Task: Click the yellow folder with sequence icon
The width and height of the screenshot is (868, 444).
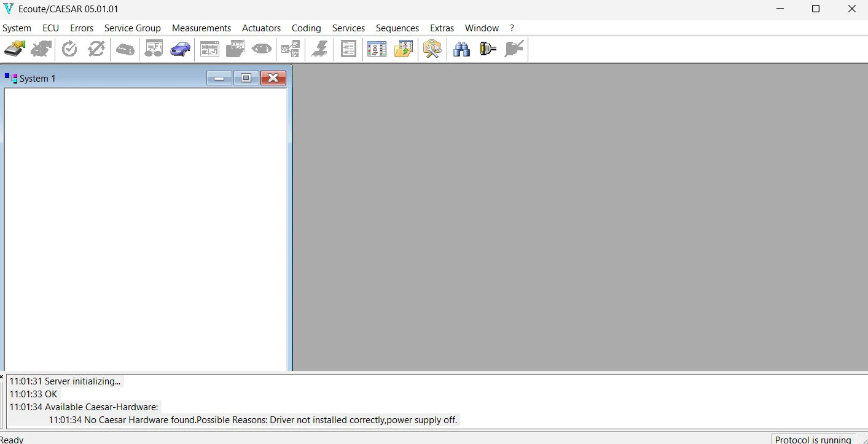Action: point(404,49)
